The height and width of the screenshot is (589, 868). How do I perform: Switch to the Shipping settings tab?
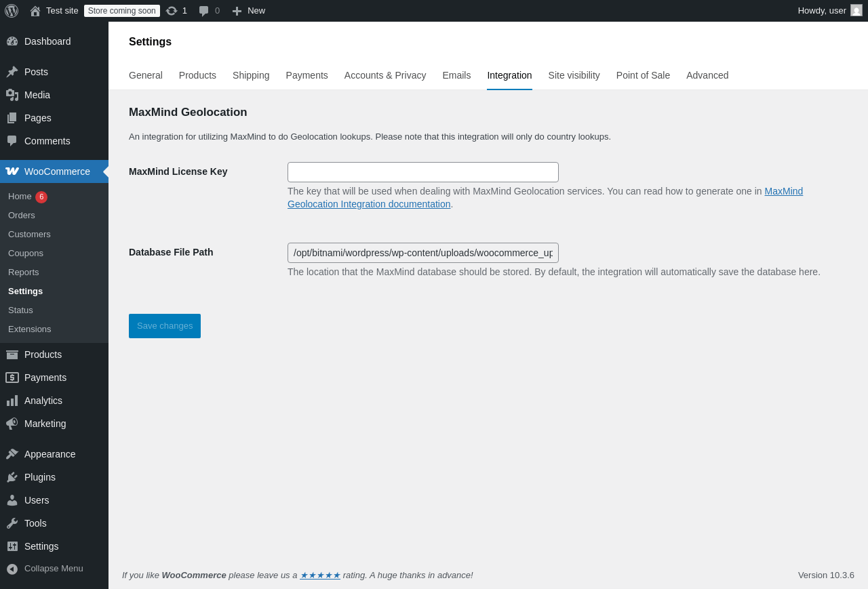[x=251, y=75]
